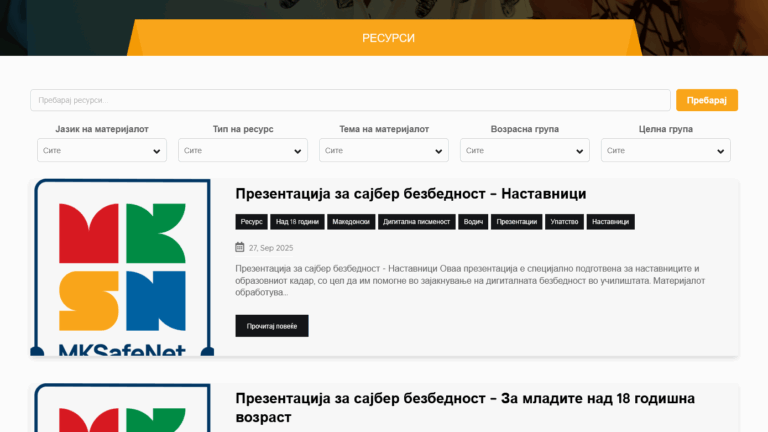Click the Над 18 години tag
The width and height of the screenshot is (768, 432).
point(297,222)
